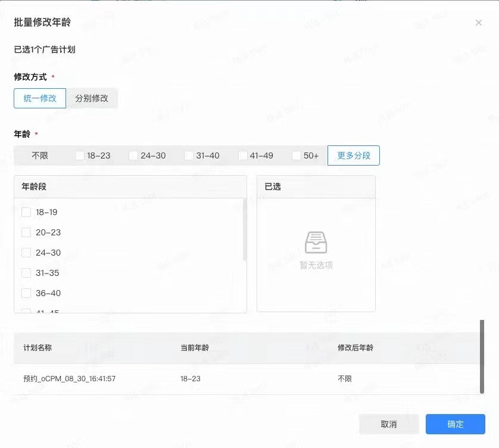
Task: Close the 批量修改年龄 dialog
Action: [x=478, y=23]
